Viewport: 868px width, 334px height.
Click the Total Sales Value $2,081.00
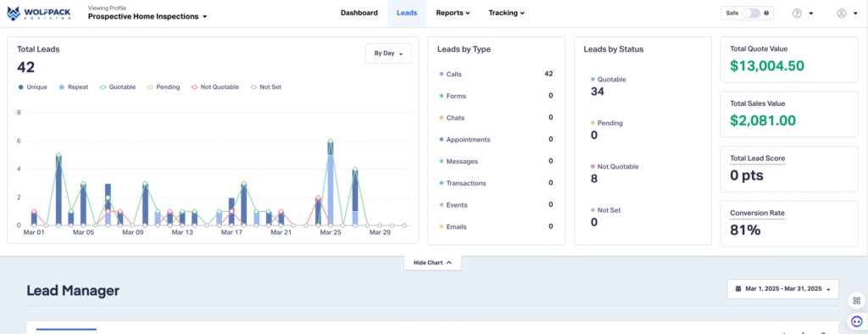[762, 120]
